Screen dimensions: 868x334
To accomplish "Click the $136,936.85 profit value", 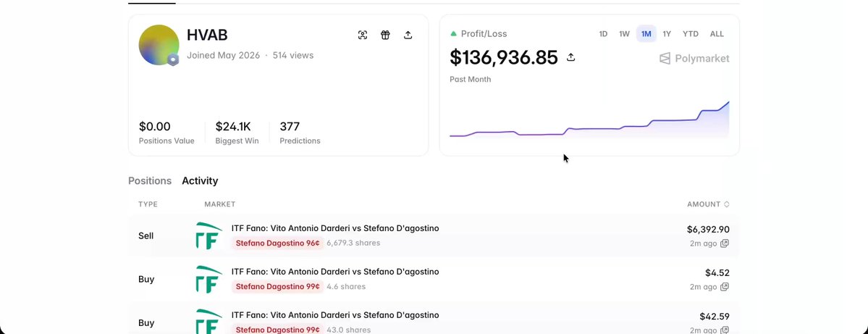I will tap(503, 57).
